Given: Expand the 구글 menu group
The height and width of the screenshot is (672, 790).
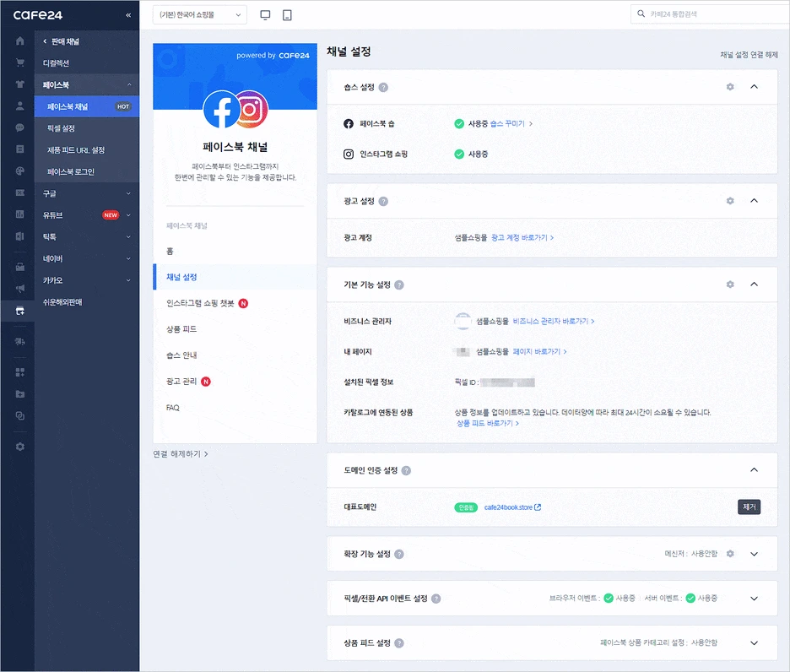Looking at the screenshot, I should [x=87, y=193].
